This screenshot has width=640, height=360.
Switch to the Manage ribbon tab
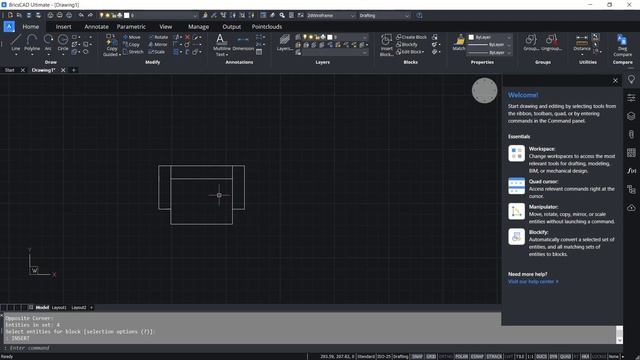point(198,27)
